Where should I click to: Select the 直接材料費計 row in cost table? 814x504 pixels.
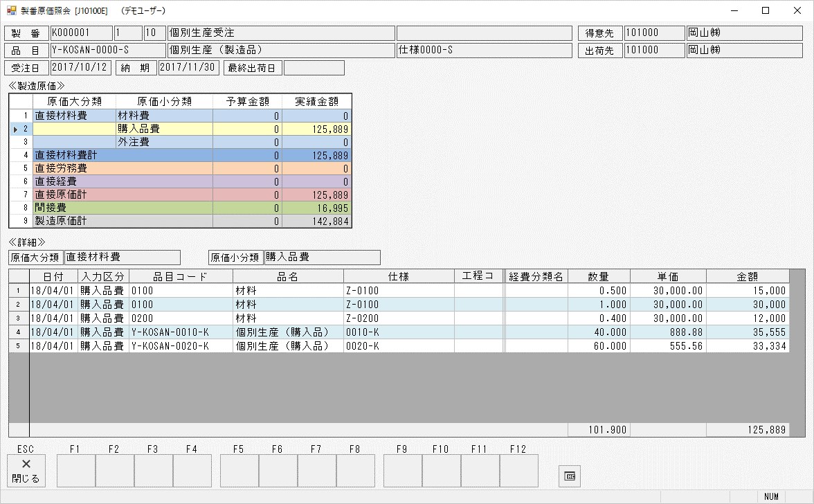75,155
